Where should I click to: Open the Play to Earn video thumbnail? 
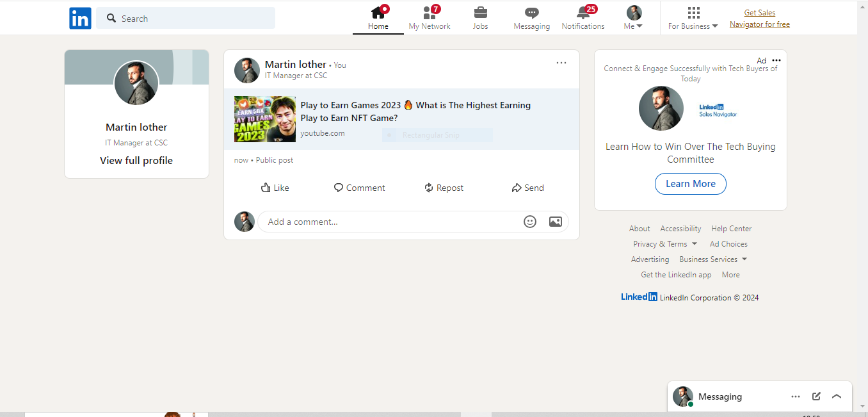coord(265,119)
